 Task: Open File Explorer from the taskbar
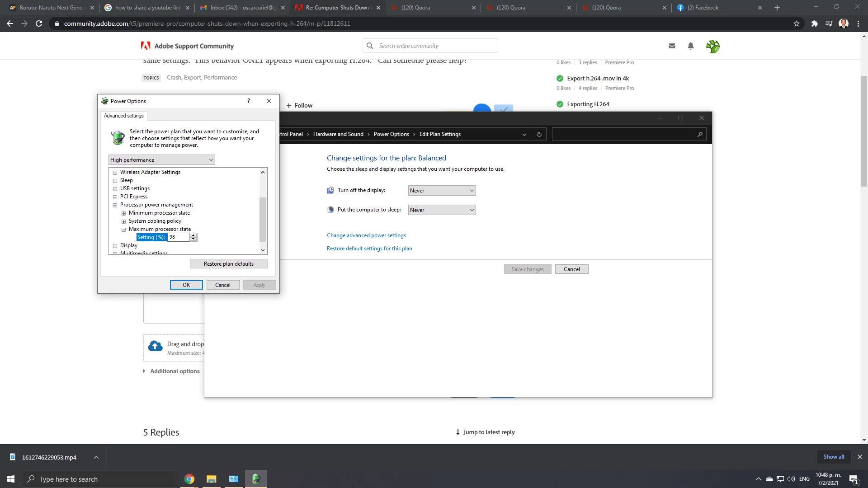pyautogui.click(x=212, y=479)
